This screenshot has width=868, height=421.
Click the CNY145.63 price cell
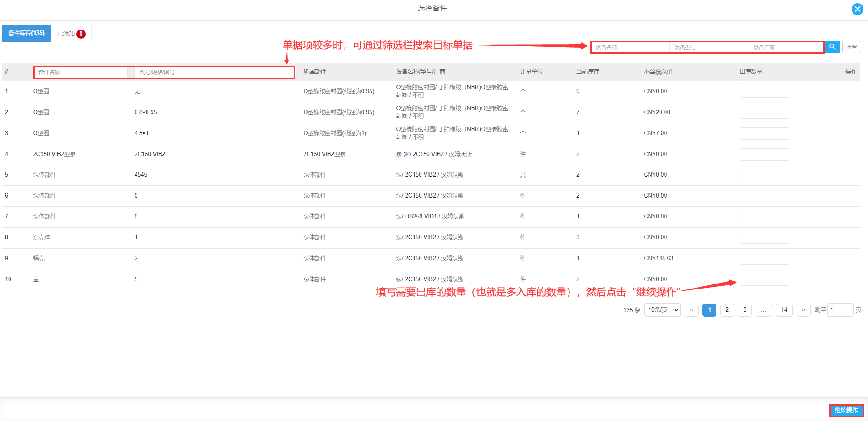pyautogui.click(x=659, y=259)
